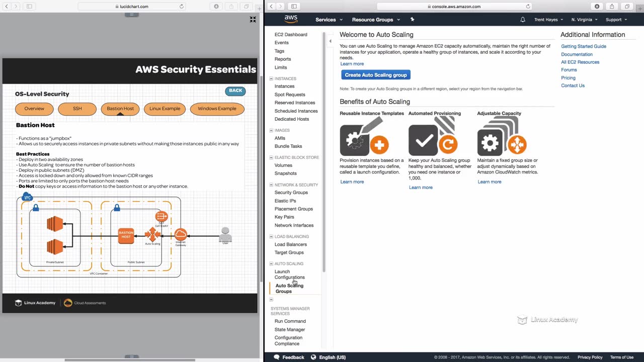
Task: Collapse the EC2 navigation sidebar arrow
Action: point(330,41)
